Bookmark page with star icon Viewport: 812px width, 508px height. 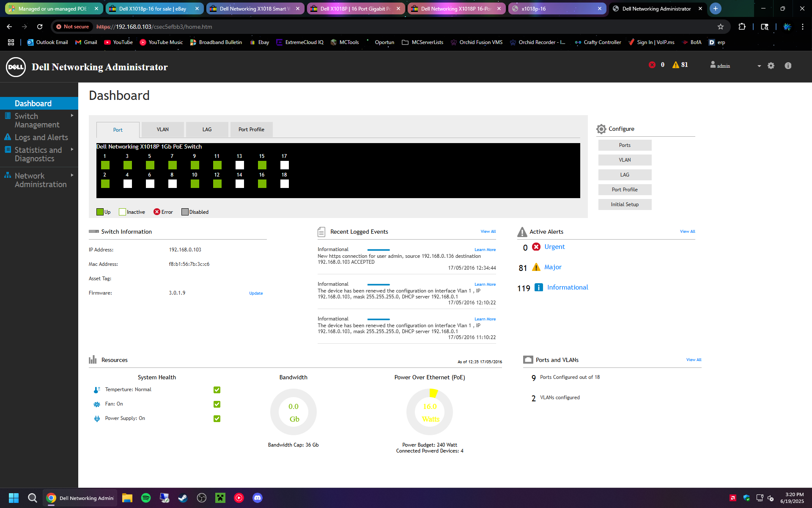[x=721, y=27]
